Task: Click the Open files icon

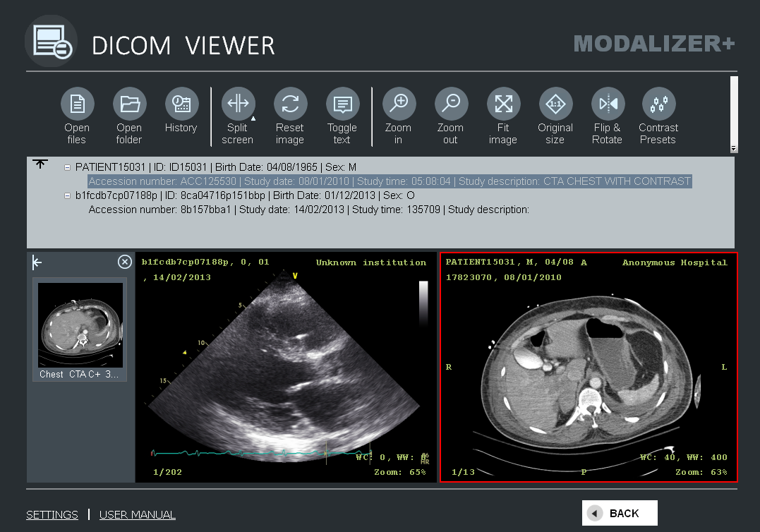Action: [77, 104]
